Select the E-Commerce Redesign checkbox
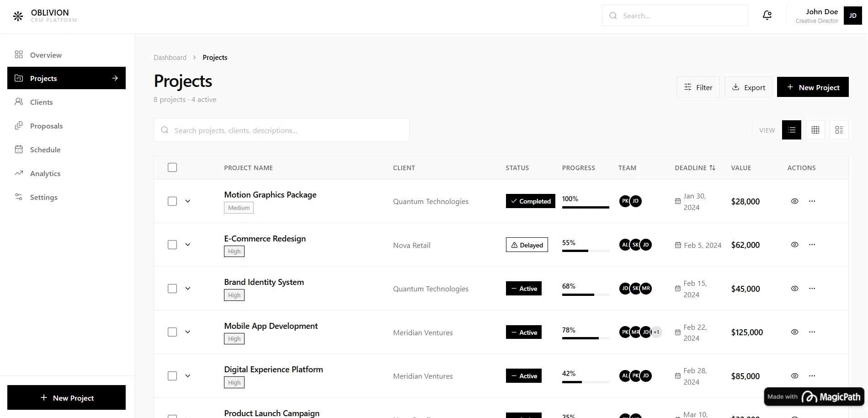Viewport: 868px width, 418px height. click(x=172, y=245)
